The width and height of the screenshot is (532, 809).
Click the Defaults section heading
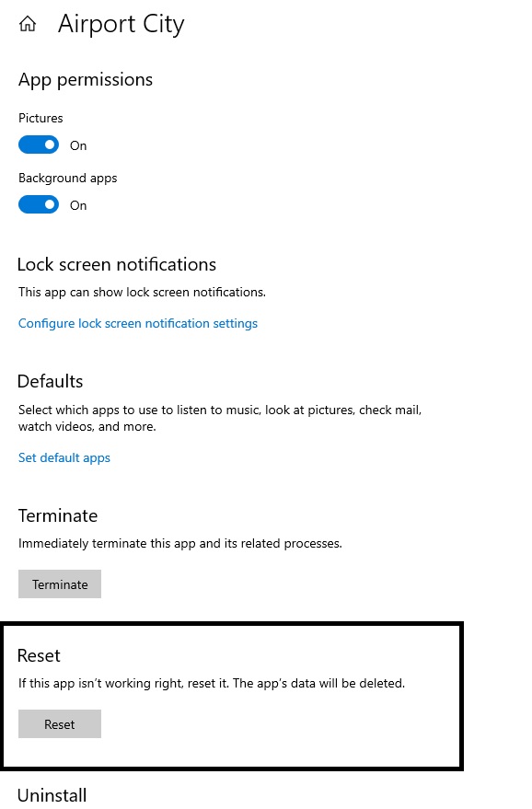point(51,382)
